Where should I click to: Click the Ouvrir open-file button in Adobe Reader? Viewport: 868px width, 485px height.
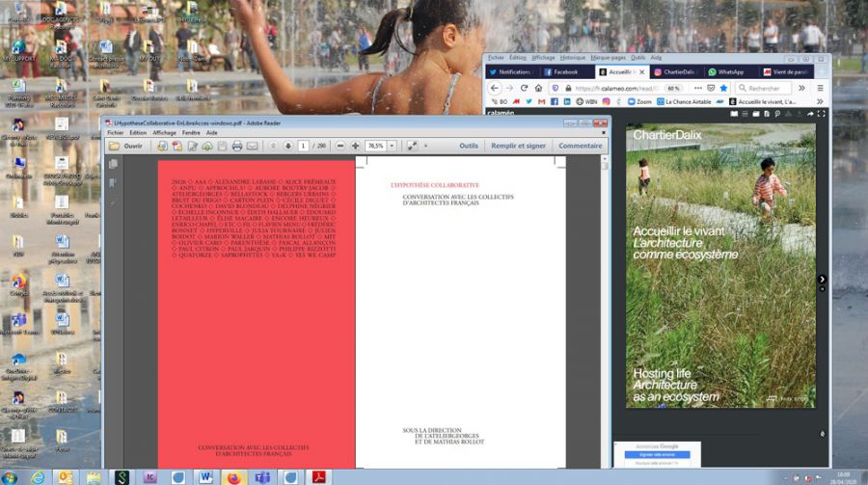pyautogui.click(x=126, y=147)
